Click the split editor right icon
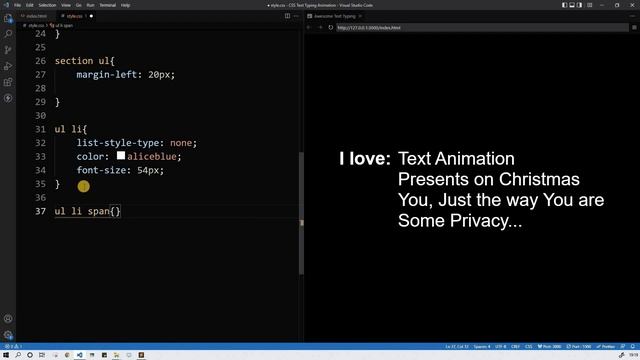This screenshot has height=360, width=640. point(287,16)
